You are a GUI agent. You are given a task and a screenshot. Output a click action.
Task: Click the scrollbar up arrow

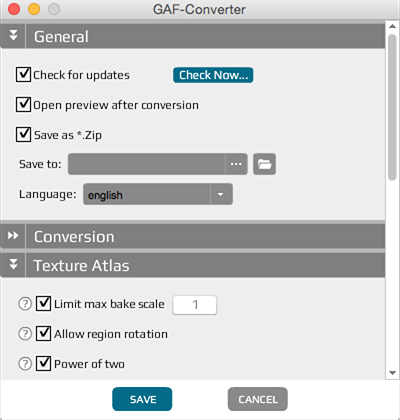(392, 26)
